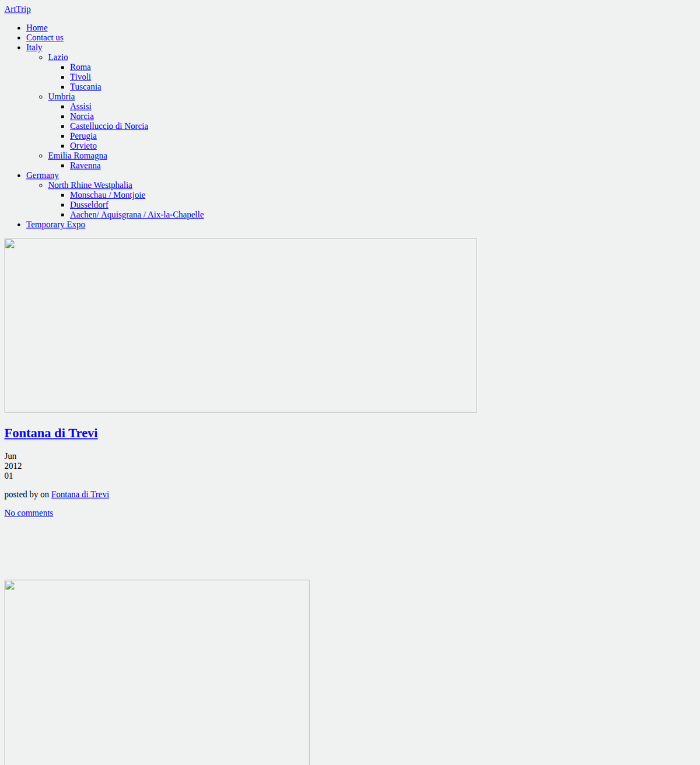Select the 'Jun' date text

[10, 457]
